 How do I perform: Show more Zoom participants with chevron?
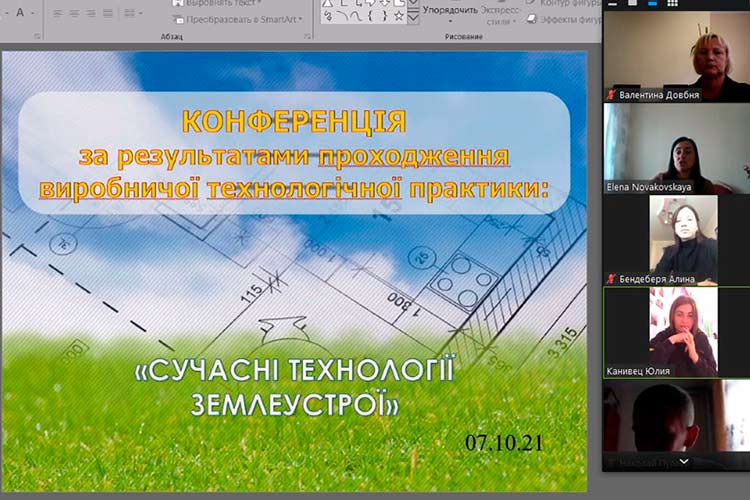(684, 461)
